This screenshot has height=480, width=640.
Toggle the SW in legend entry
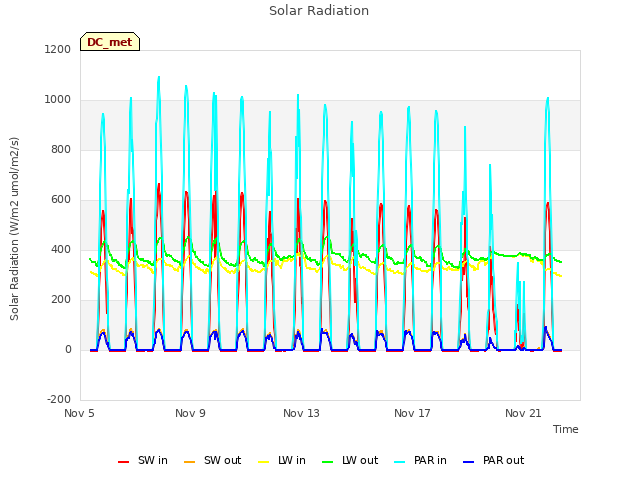click(x=143, y=460)
